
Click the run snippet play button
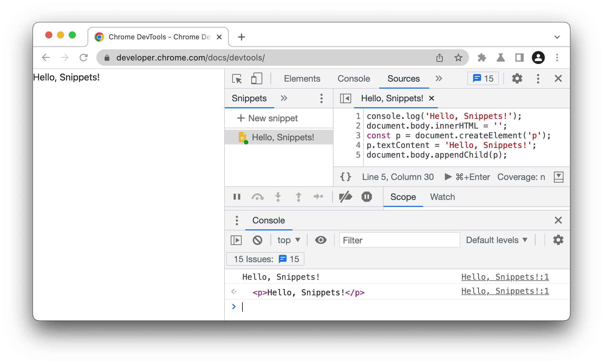(x=448, y=176)
